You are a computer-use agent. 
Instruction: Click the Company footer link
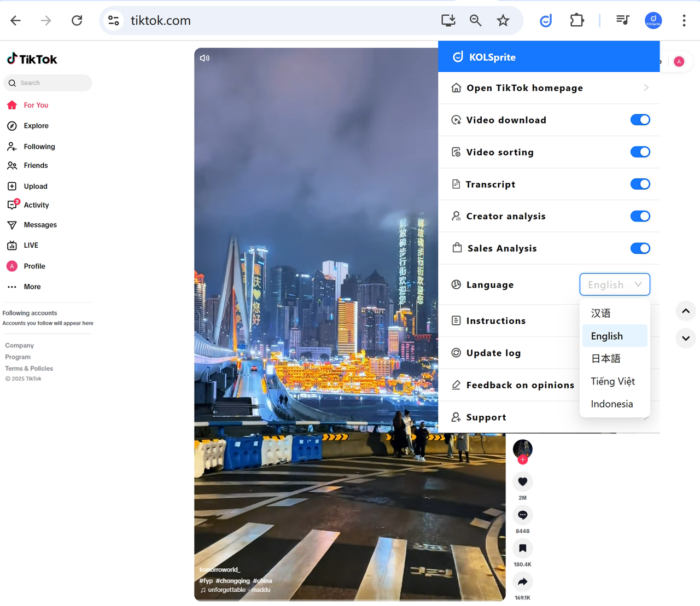(x=20, y=346)
